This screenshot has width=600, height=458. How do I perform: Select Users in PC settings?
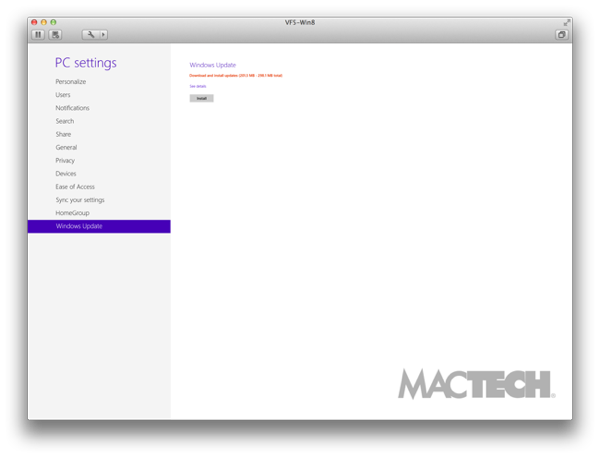pyautogui.click(x=63, y=95)
